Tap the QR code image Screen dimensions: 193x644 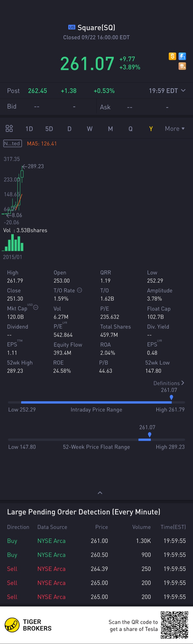pos(174,625)
